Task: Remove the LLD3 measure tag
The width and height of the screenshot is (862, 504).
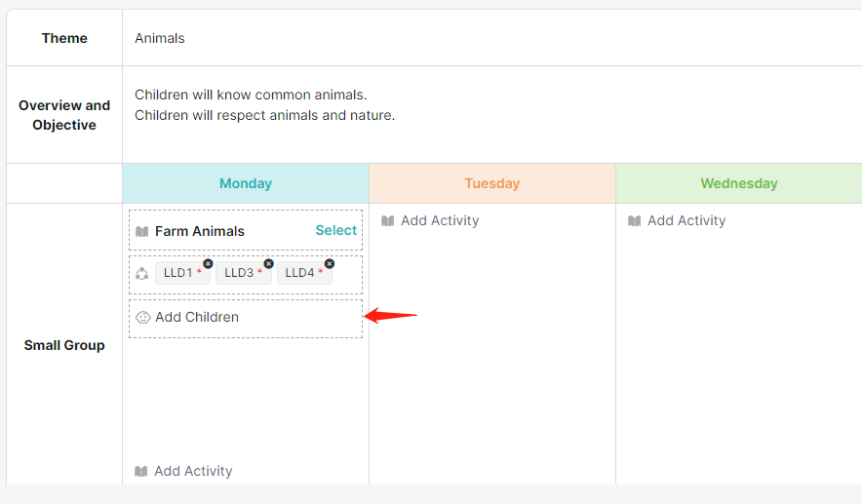Action: (x=268, y=264)
